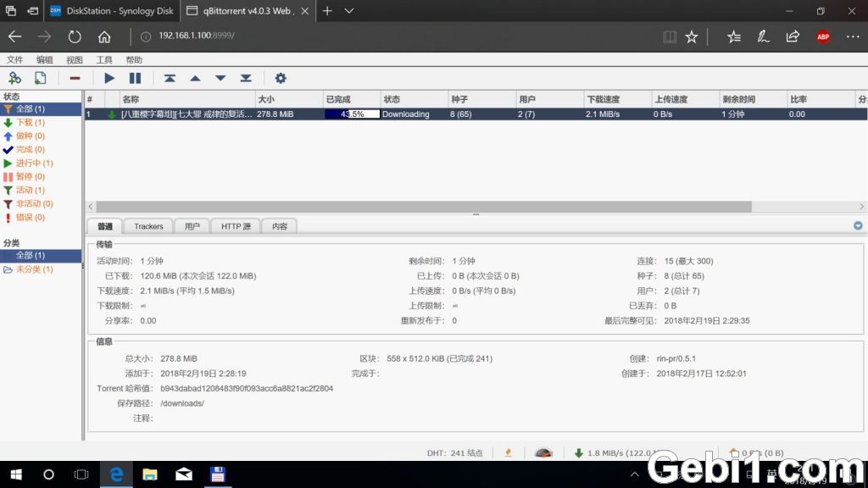The image size is (868, 488).
Task: Move torrent to top priority icon
Action: click(x=169, y=77)
